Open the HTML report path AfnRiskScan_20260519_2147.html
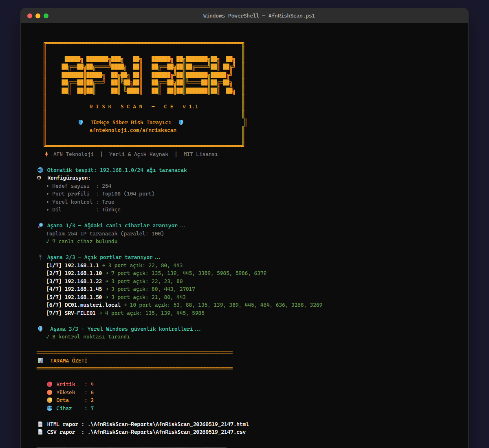The image size is (489, 448). (x=168, y=424)
